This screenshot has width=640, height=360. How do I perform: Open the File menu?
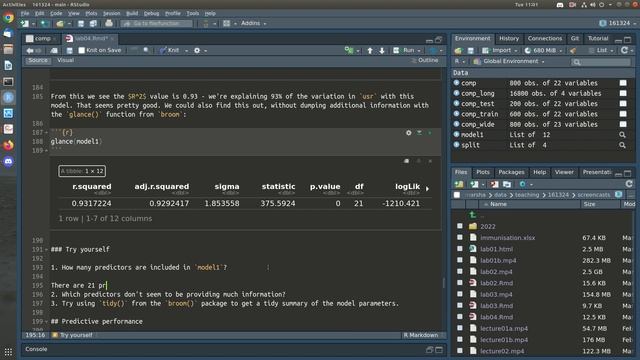[25, 13]
